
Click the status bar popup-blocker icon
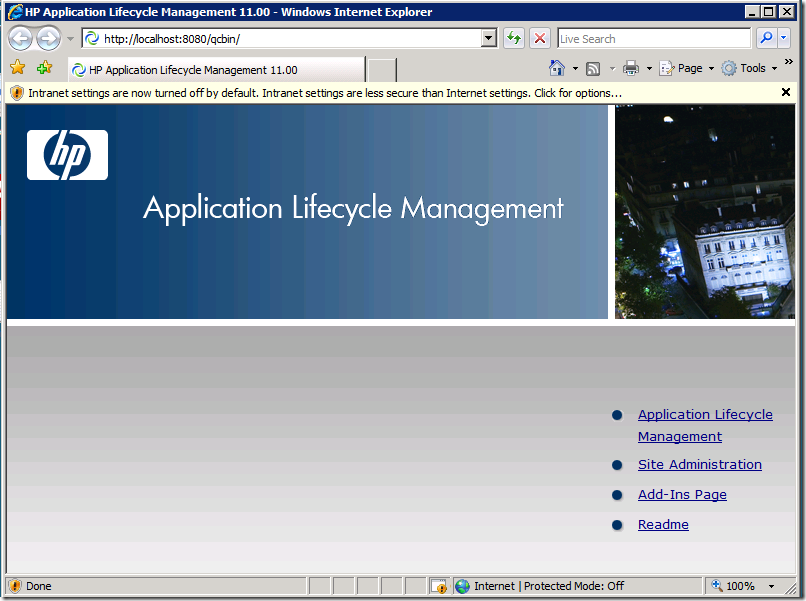(x=438, y=586)
